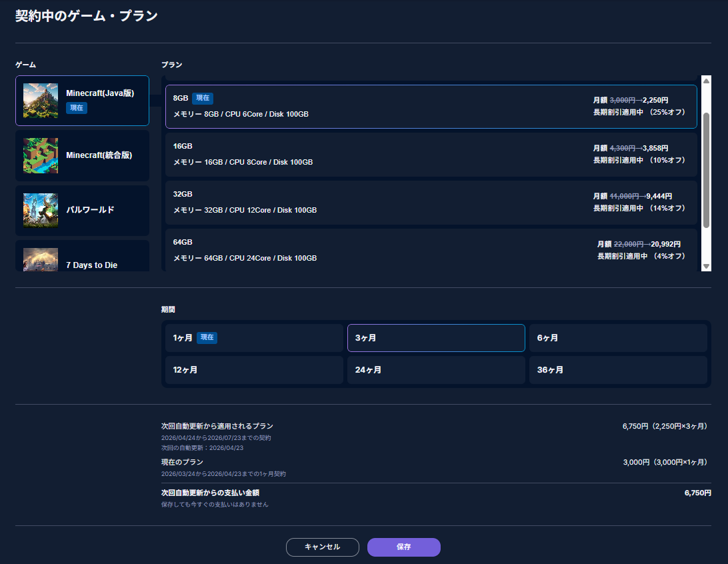Image resolution: width=728 pixels, height=564 pixels.
Task: Click the キャンセル button
Action: [322, 547]
